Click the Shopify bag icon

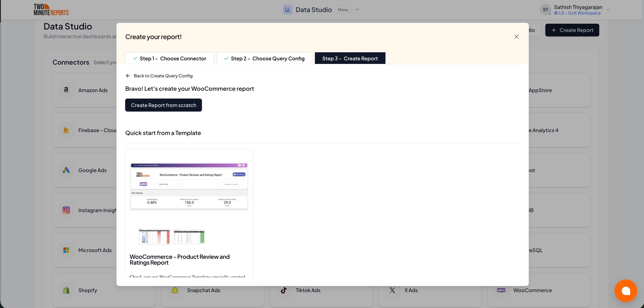[x=66, y=290]
